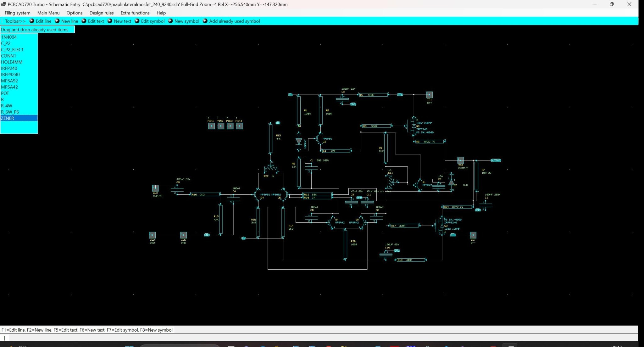Open the Extra functions menu
Screen dimensions: 644x347
point(135,13)
